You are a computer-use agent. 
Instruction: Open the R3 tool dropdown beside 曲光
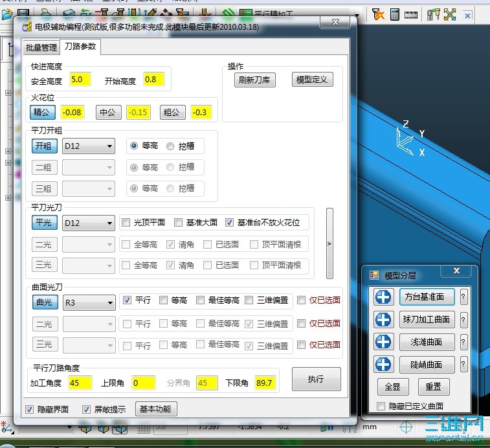(89, 302)
